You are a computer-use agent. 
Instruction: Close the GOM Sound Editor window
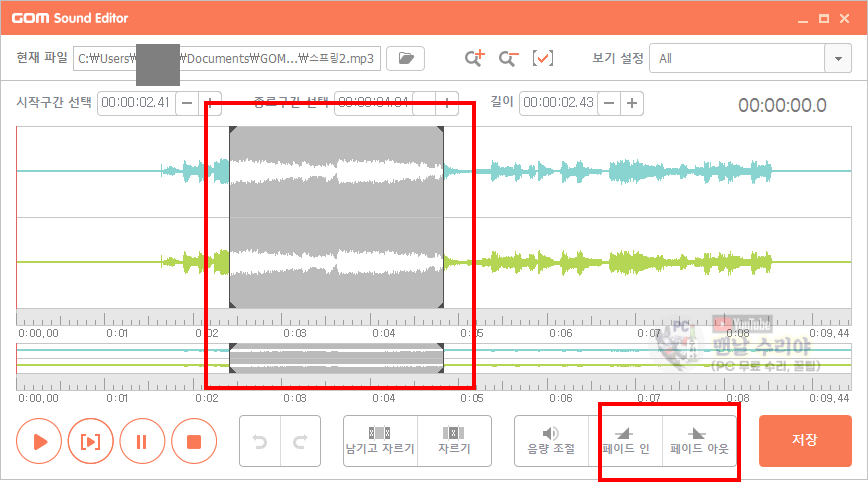(x=845, y=19)
